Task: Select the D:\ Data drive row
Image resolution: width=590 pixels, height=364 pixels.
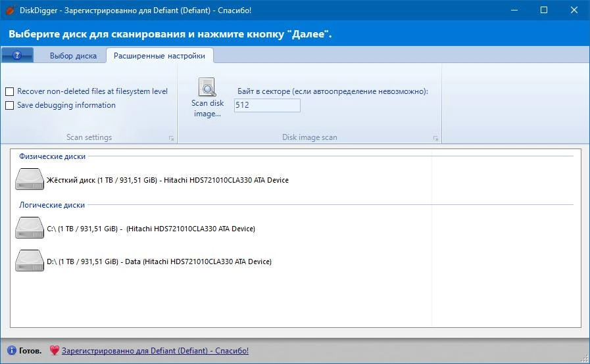Action: click(159, 262)
